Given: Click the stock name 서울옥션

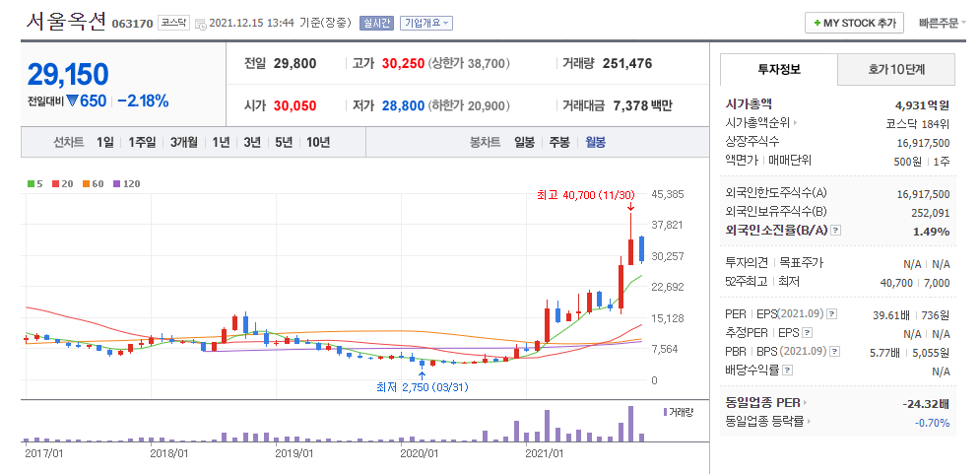Looking at the screenshot, I should [66, 21].
